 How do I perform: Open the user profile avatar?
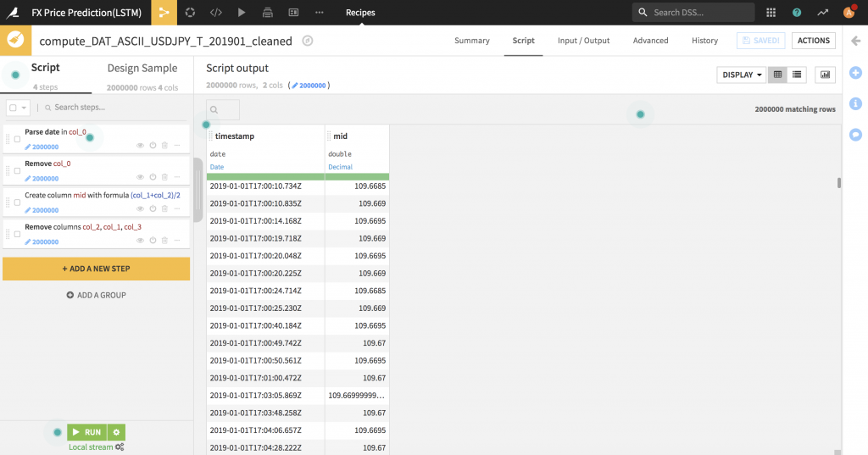point(849,12)
